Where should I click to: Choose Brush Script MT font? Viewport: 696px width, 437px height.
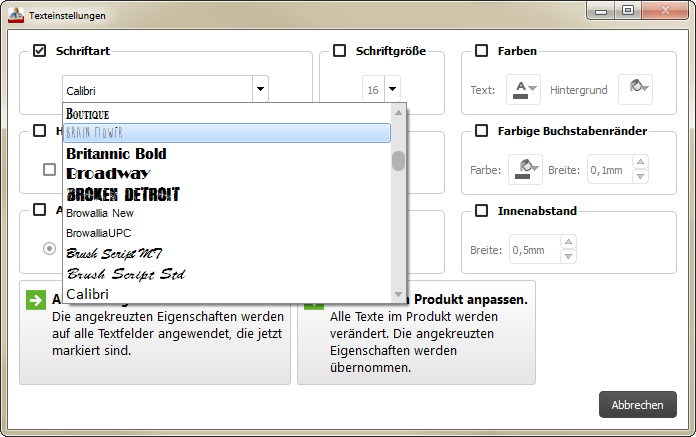click(x=227, y=253)
